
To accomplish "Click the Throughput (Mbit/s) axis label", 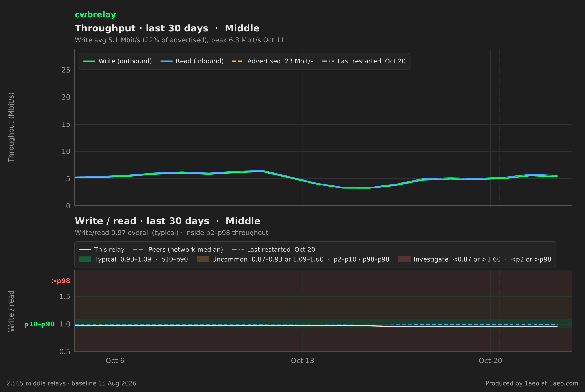I will coord(11,127).
